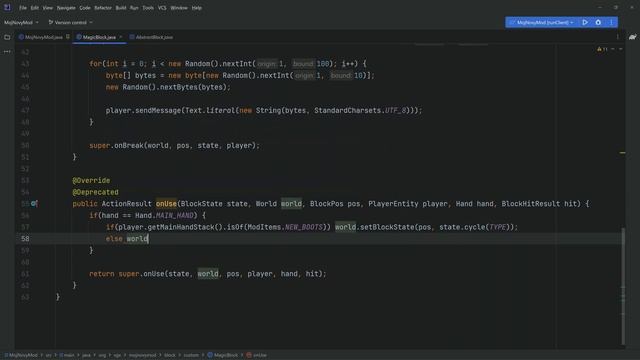Open editor tabs options menu

point(617,37)
